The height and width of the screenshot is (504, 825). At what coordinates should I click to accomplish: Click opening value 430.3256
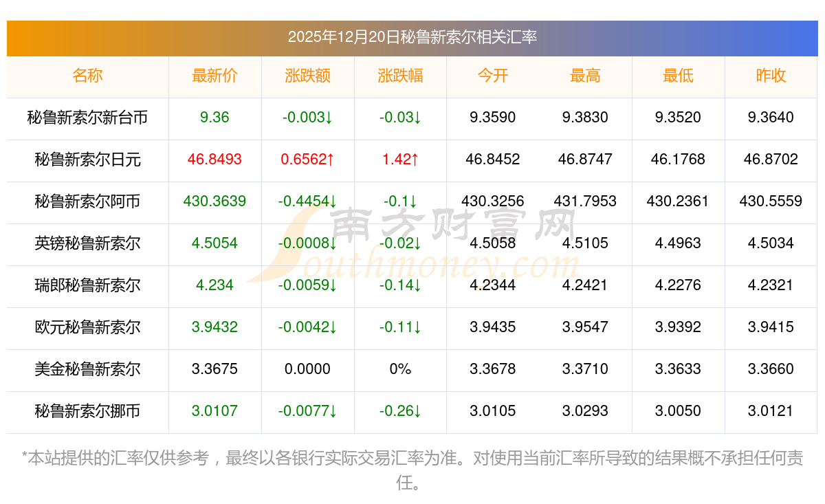tap(493, 201)
